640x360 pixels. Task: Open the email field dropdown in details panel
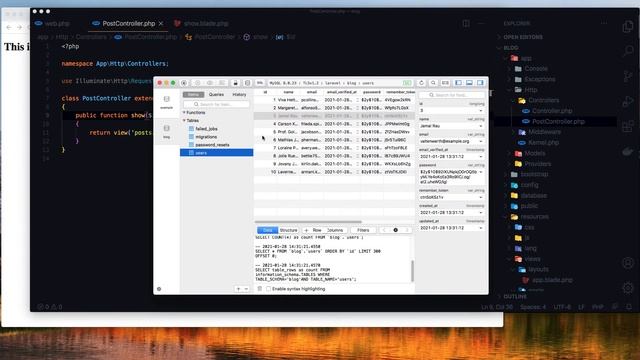481,141
